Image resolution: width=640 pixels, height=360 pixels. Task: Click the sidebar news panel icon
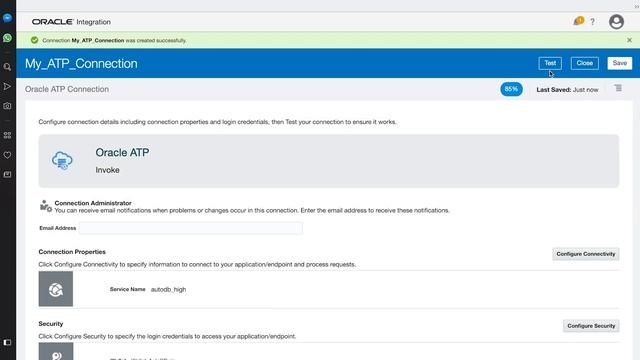(x=7, y=175)
